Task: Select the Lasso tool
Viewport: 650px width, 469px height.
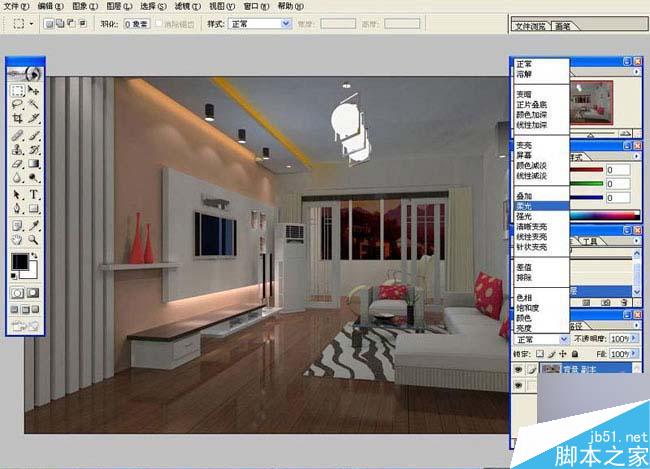Action: click(x=17, y=104)
